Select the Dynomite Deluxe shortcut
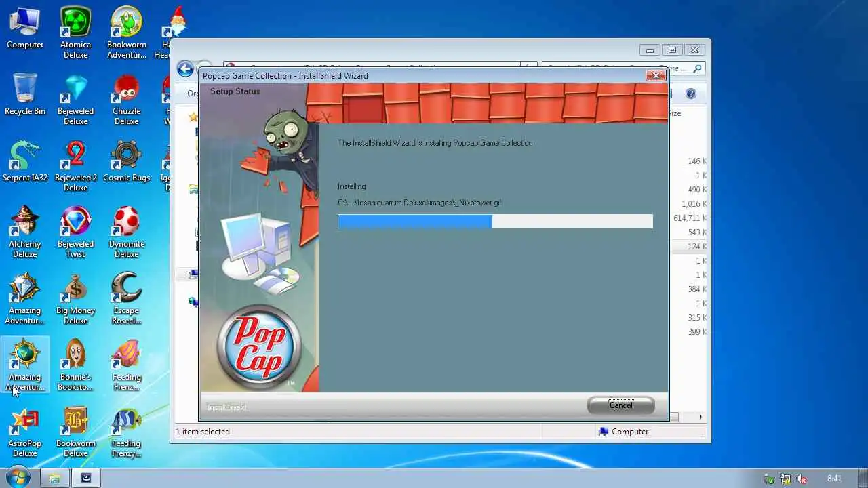Image resolution: width=868 pixels, height=488 pixels. coord(127,232)
